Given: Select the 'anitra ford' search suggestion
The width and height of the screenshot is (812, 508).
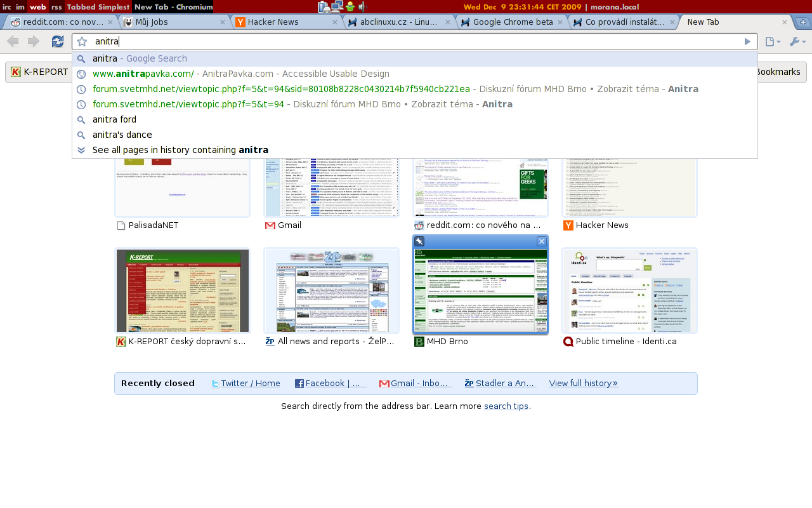Looking at the screenshot, I should pos(415,119).
